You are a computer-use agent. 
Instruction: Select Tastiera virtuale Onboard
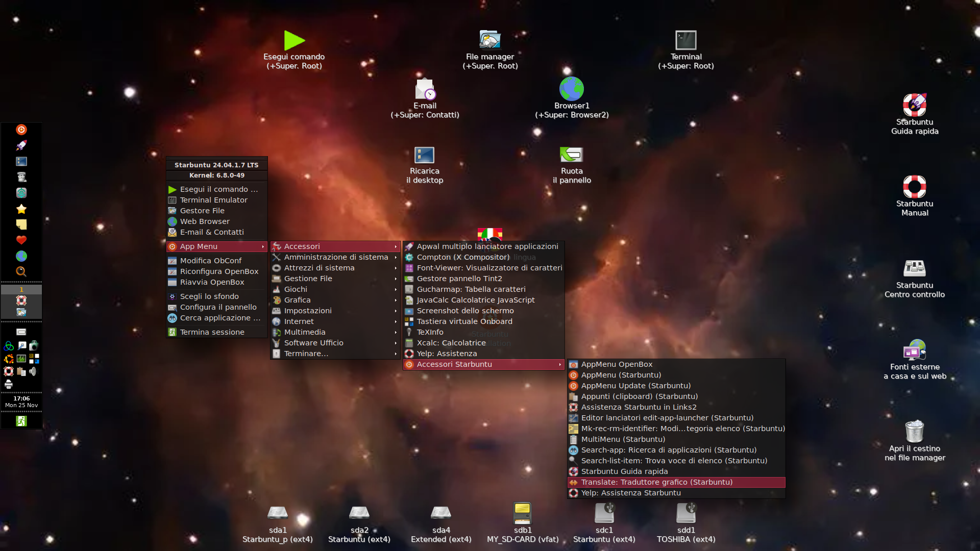484,321
